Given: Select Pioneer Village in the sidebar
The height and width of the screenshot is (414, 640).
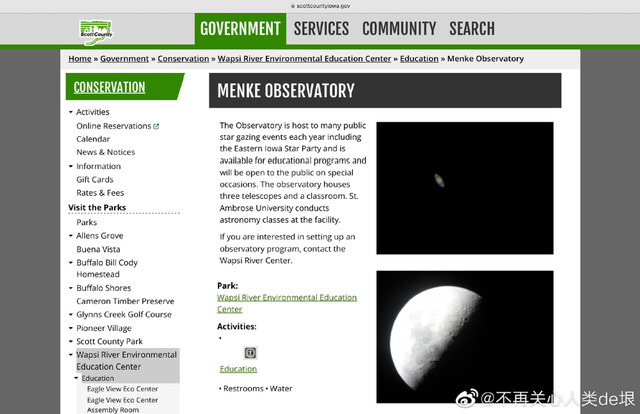Looking at the screenshot, I should 104,328.
